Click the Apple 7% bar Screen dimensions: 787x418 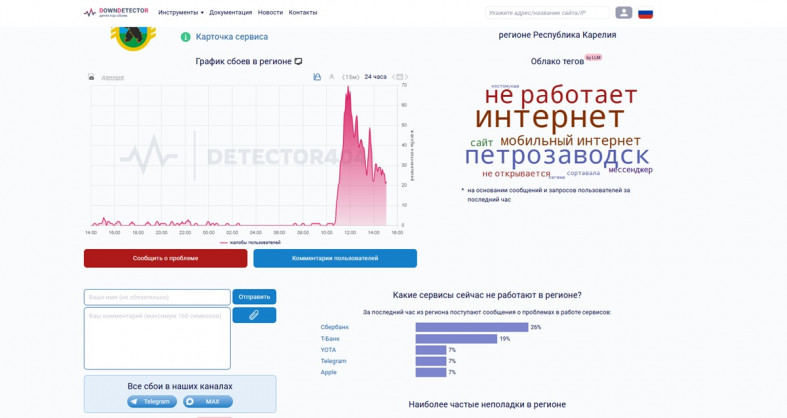pyautogui.click(x=431, y=372)
